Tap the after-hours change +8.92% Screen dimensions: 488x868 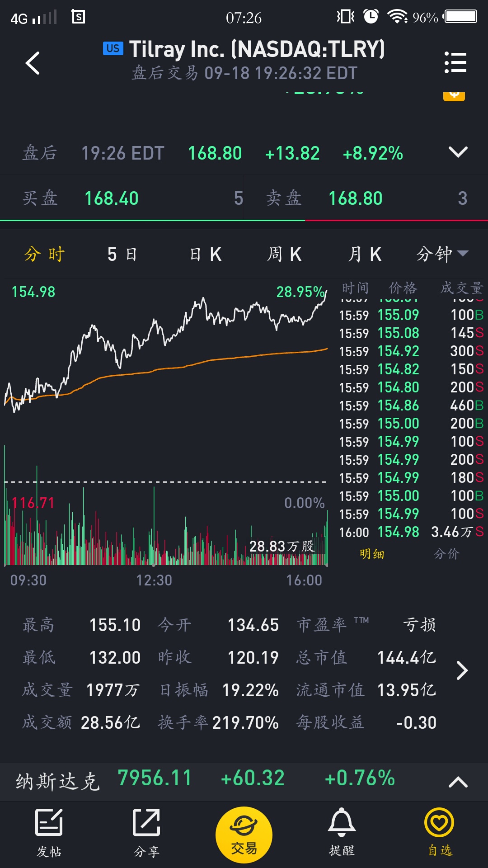(373, 153)
